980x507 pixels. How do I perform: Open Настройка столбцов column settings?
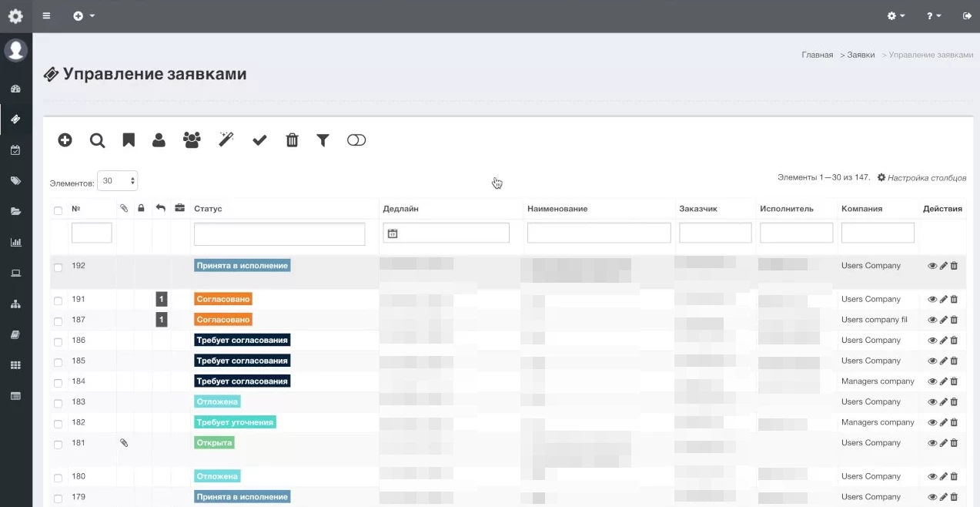click(x=922, y=178)
